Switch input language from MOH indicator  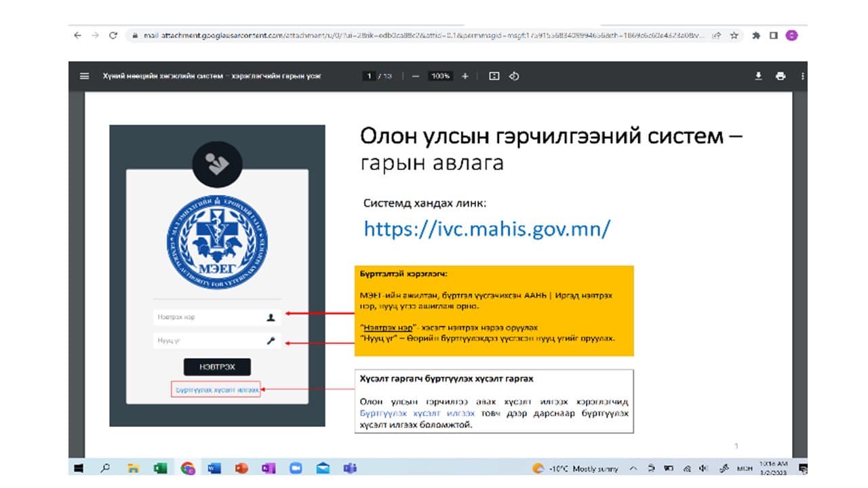(745, 468)
